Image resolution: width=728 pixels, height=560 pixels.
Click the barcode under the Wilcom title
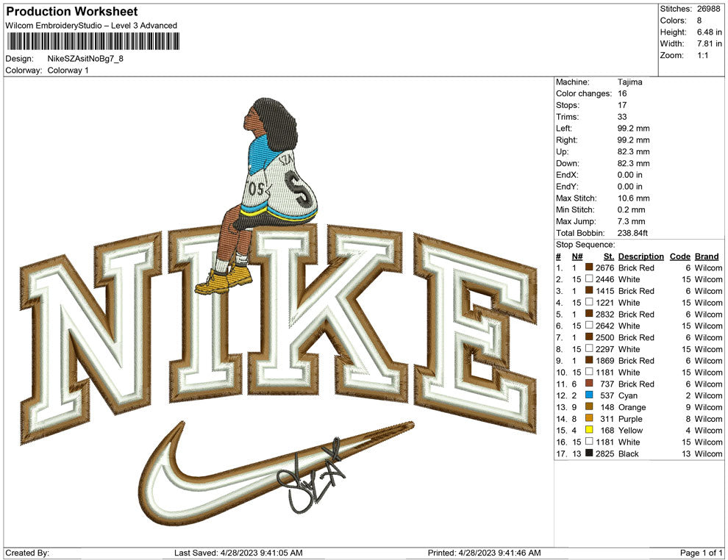[x=93, y=41]
